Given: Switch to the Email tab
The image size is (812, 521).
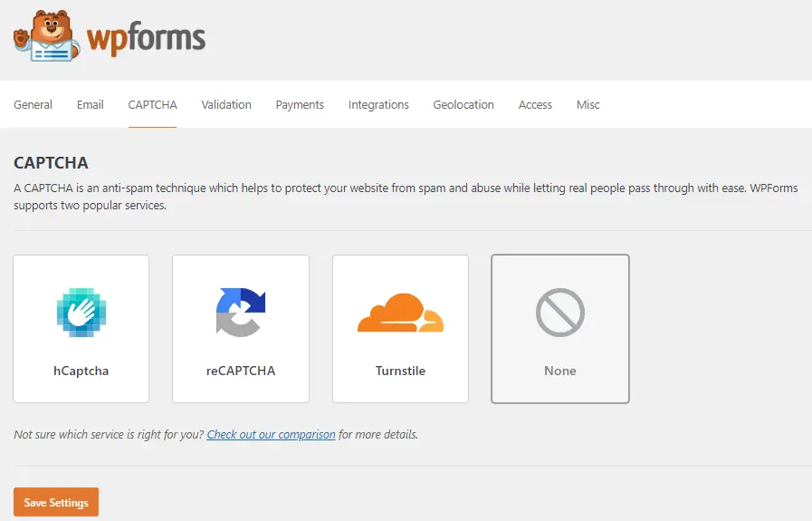Looking at the screenshot, I should tap(91, 105).
